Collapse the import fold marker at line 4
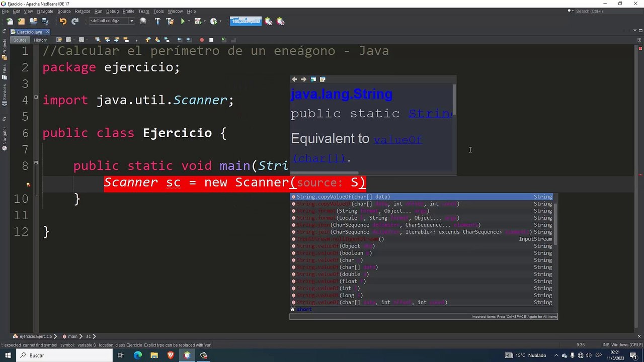 36,97
